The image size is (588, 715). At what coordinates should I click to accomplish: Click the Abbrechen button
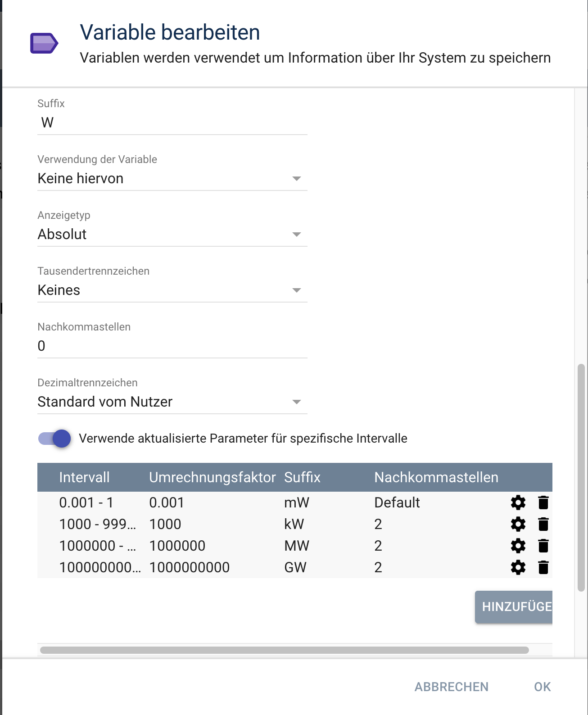[451, 687]
